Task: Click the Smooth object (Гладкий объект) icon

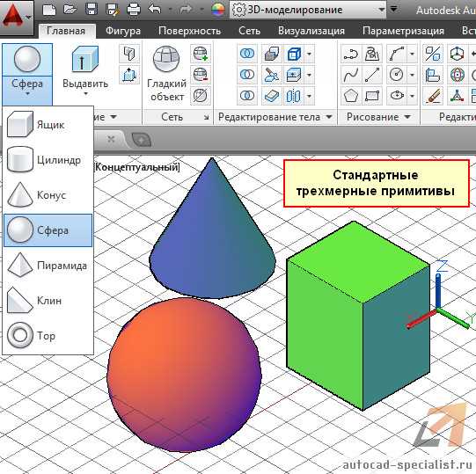Action: tap(166, 59)
